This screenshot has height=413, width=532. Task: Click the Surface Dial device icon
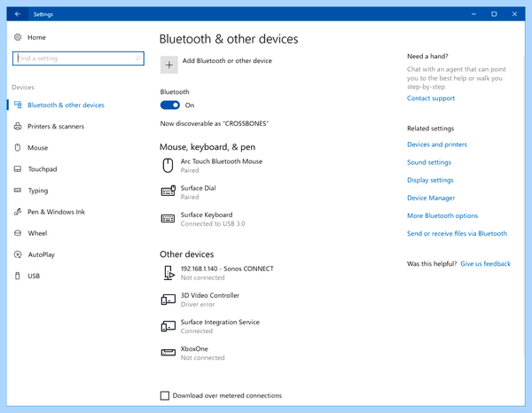click(168, 191)
